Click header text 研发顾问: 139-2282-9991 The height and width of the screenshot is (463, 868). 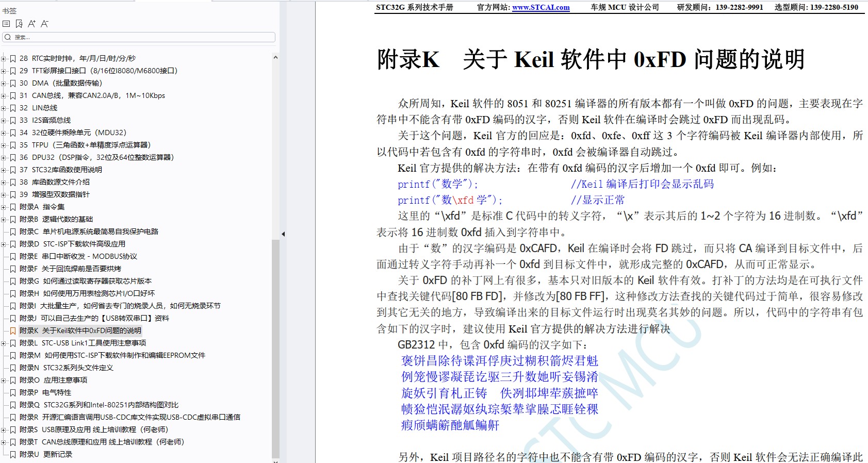pyautogui.click(x=720, y=7)
